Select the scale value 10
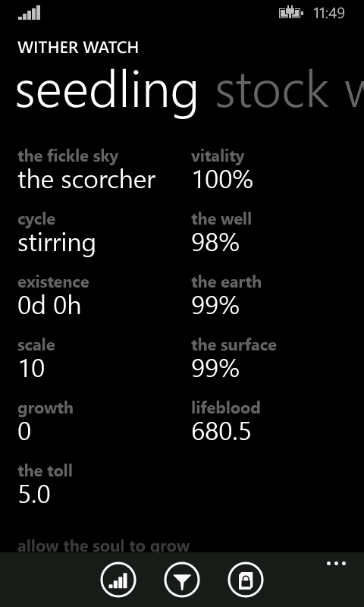 31,369
